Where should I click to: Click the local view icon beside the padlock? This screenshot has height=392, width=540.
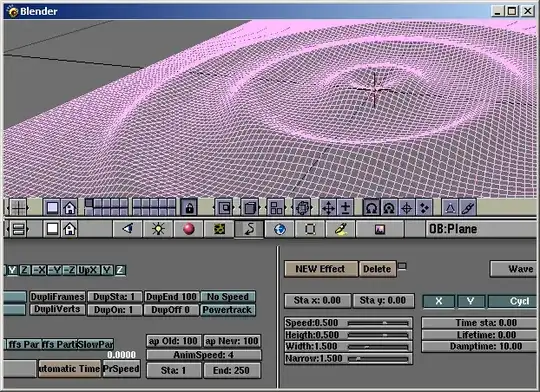pyautogui.click(x=224, y=208)
